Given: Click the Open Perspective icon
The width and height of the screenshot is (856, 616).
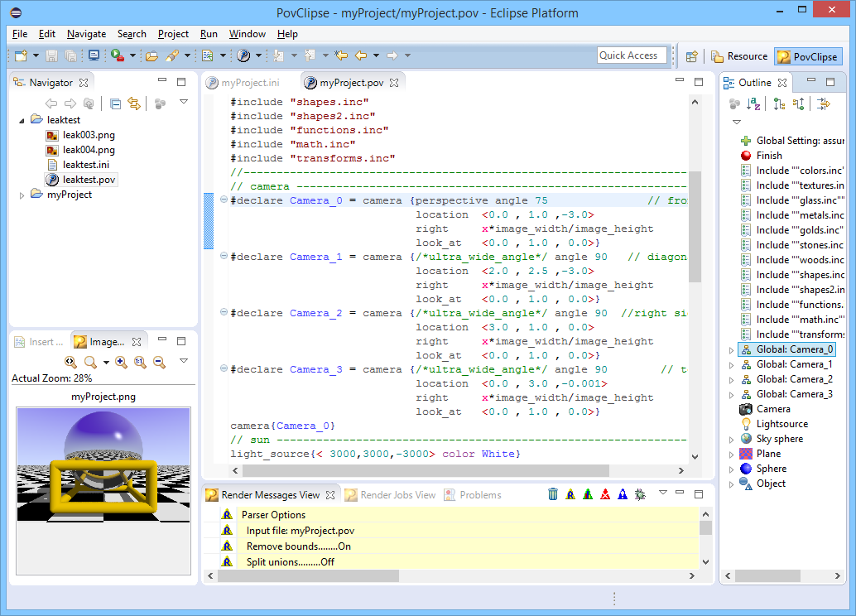Looking at the screenshot, I should point(692,56).
